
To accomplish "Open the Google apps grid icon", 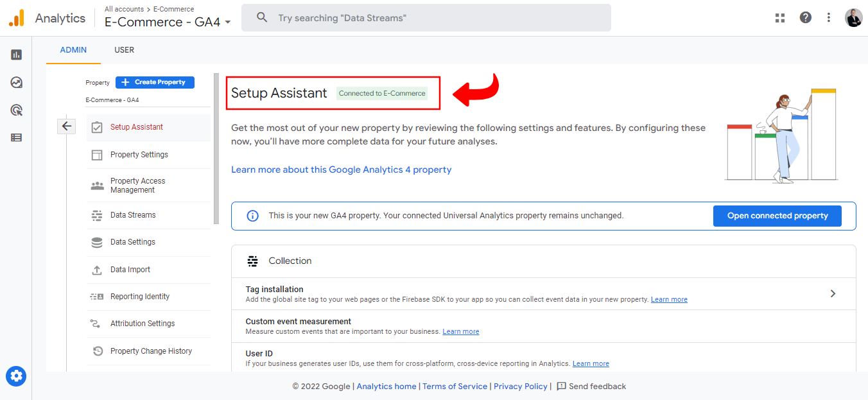I will (780, 17).
